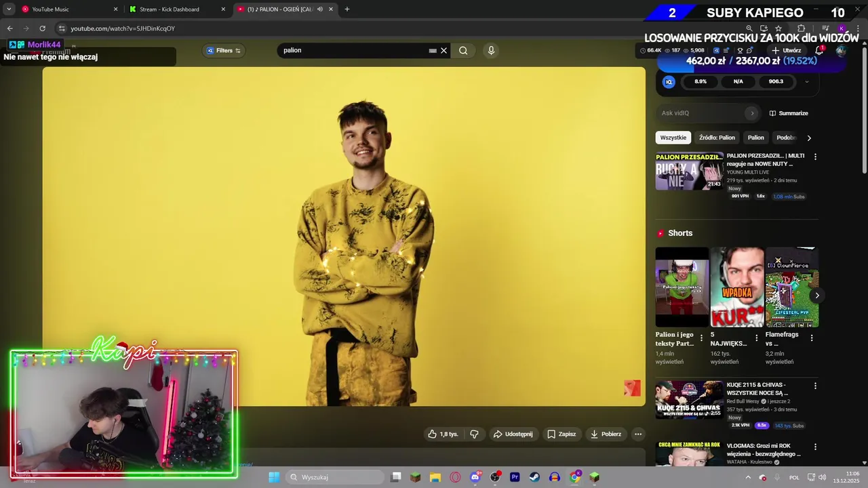Select the Podobne filter chip

786,138
